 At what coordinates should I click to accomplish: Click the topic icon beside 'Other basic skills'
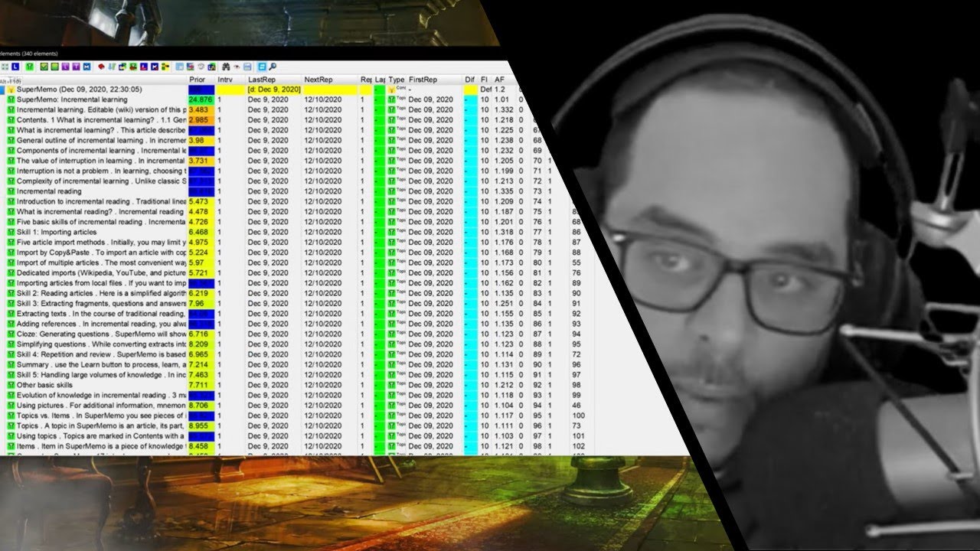click(11, 385)
